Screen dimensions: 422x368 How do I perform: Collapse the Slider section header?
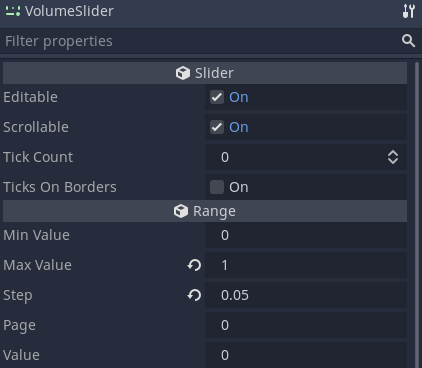(205, 73)
